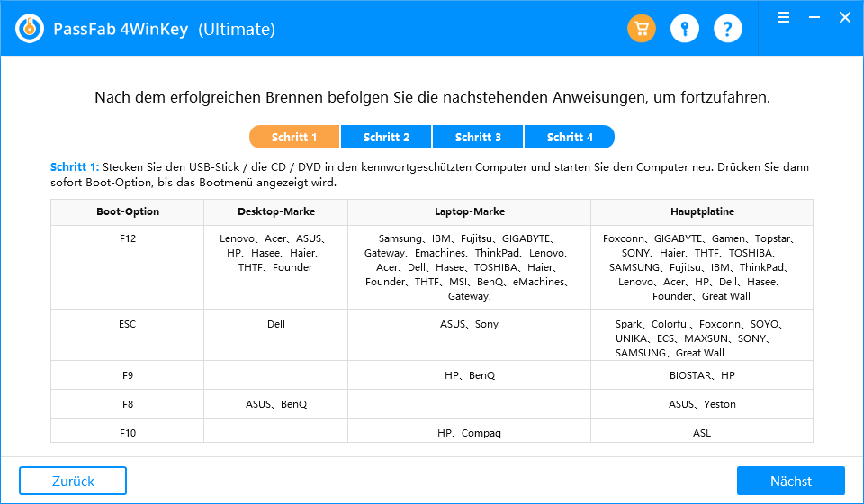Click the 'HP、Compaq' laptop cell

coord(470,431)
